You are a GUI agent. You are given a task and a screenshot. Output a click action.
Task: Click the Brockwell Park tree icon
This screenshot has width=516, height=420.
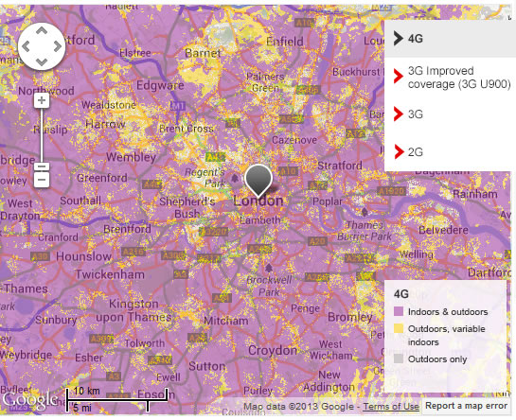tap(269, 268)
